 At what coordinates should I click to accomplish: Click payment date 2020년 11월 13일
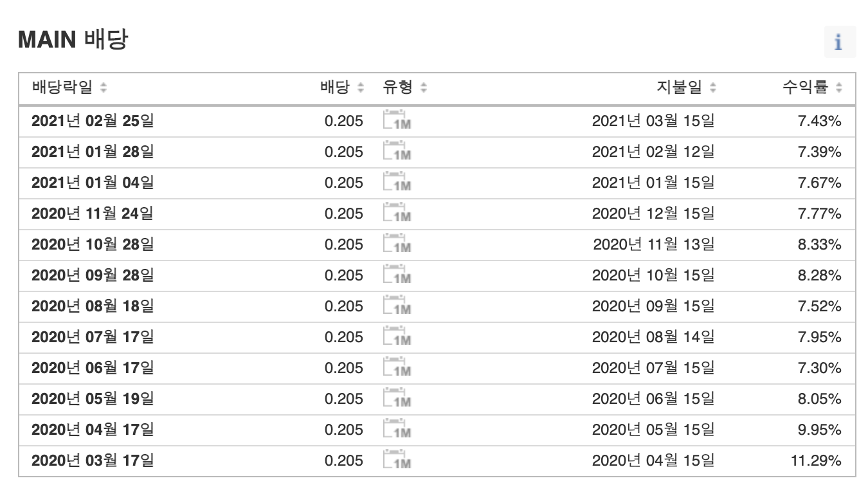pos(654,244)
